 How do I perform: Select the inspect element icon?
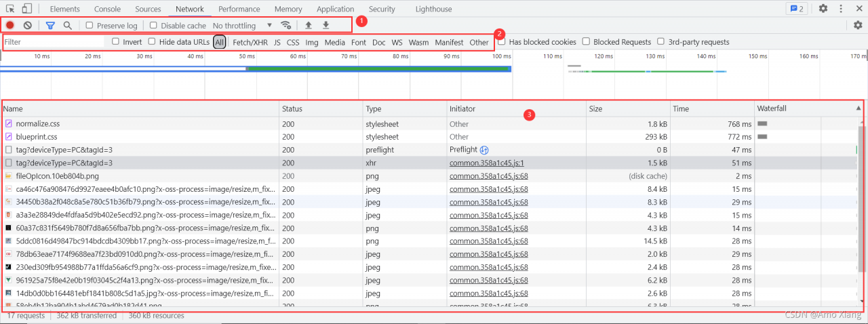point(10,9)
